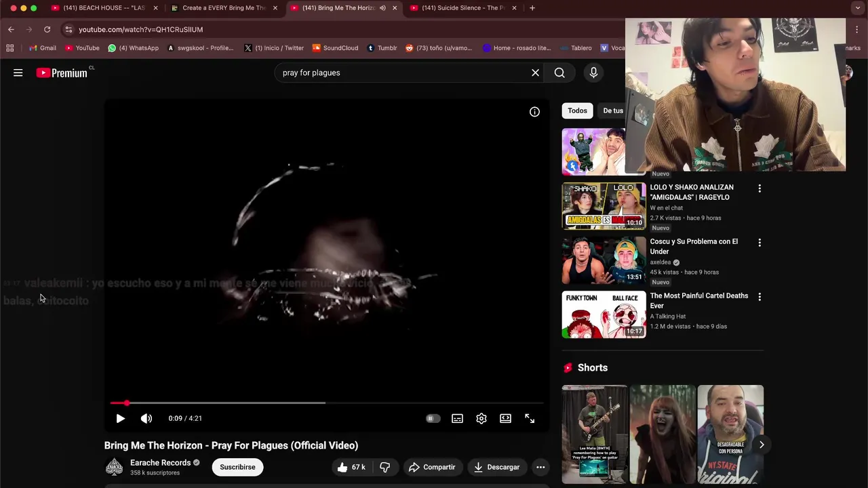Open options for LOLO Y SHAKO video
Screen dimensions: 868x488
759,188
